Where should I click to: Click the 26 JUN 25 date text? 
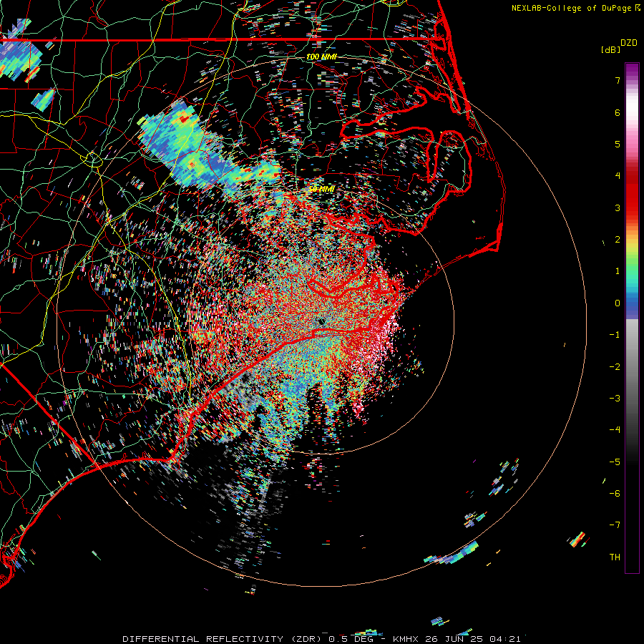(x=453, y=639)
